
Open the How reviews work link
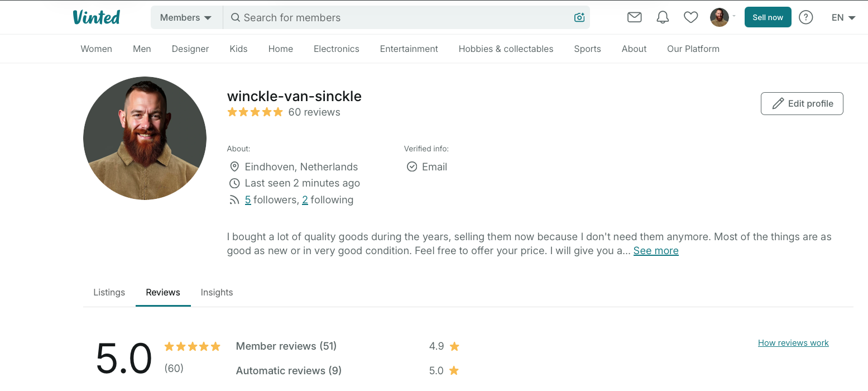tap(793, 343)
